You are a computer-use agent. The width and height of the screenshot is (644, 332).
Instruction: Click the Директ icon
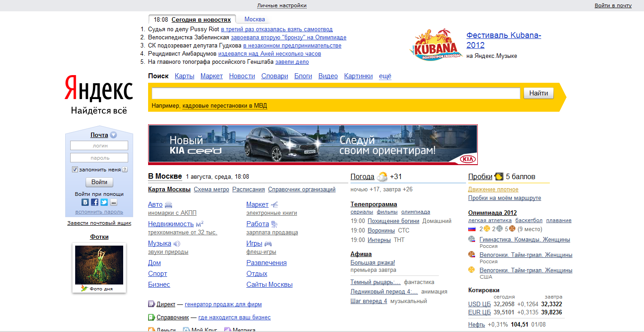[x=151, y=304]
